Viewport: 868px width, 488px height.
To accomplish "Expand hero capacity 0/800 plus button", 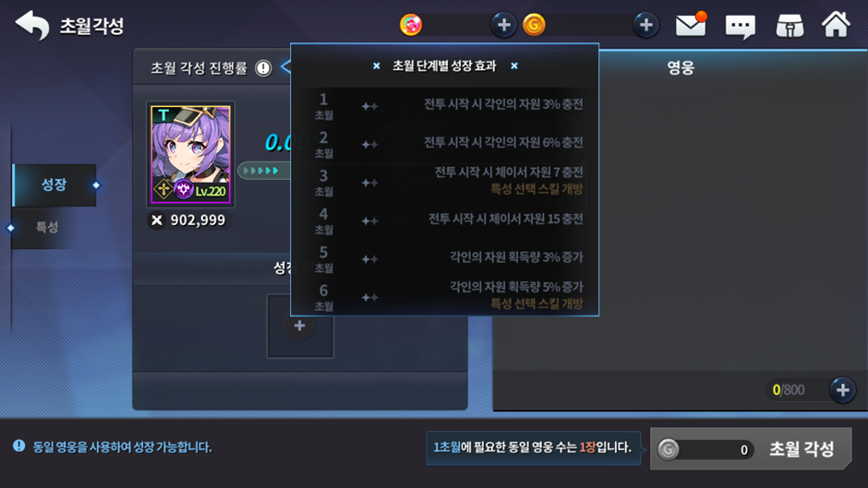I will [x=842, y=390].
